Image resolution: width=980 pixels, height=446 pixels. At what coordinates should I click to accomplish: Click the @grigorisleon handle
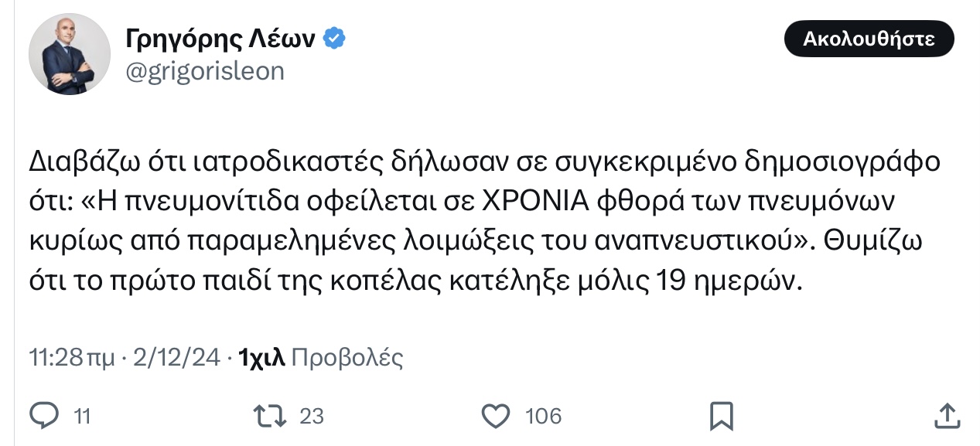[x=204, y=71]
